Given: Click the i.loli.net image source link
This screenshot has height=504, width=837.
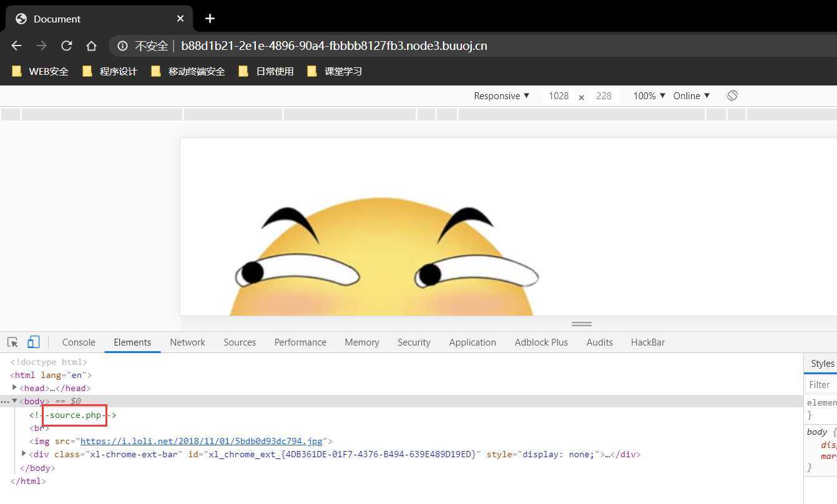Looking at the screenshot, I should click(x=202, y=441).
